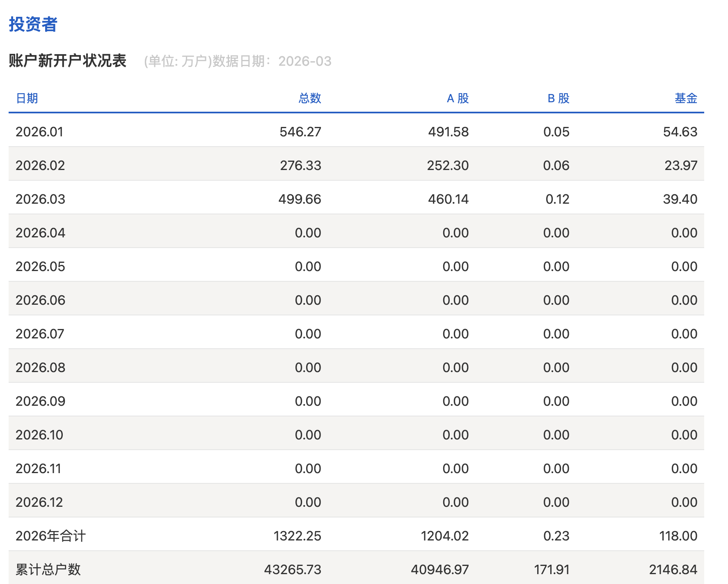Click the 投资者 heading link
The height and width of the screenshot is (584, 728).
[x=33, y=24]
